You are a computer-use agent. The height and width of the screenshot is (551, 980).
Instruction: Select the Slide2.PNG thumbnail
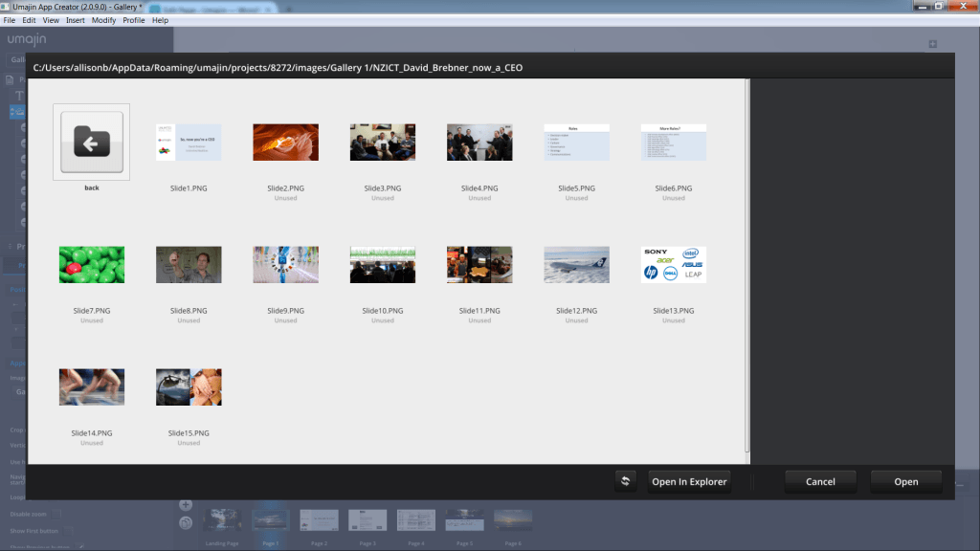tap(285, 142)
